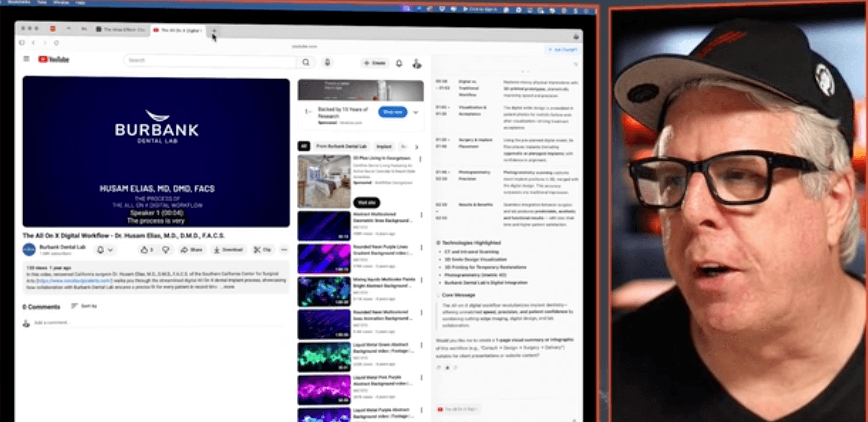This screenshot has width=868, height=422.
Task: Click in the YouTube search field
Action: pyautogui.click(x=209, y=61)
